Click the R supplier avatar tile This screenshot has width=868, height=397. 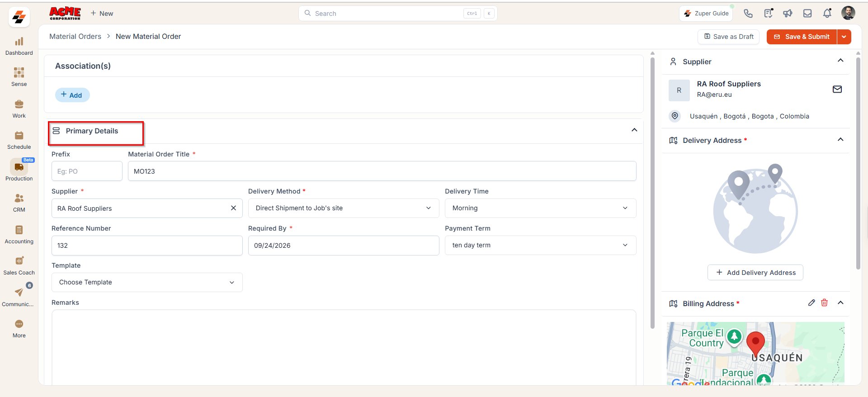pyautogui.click(x=679, y=90)
